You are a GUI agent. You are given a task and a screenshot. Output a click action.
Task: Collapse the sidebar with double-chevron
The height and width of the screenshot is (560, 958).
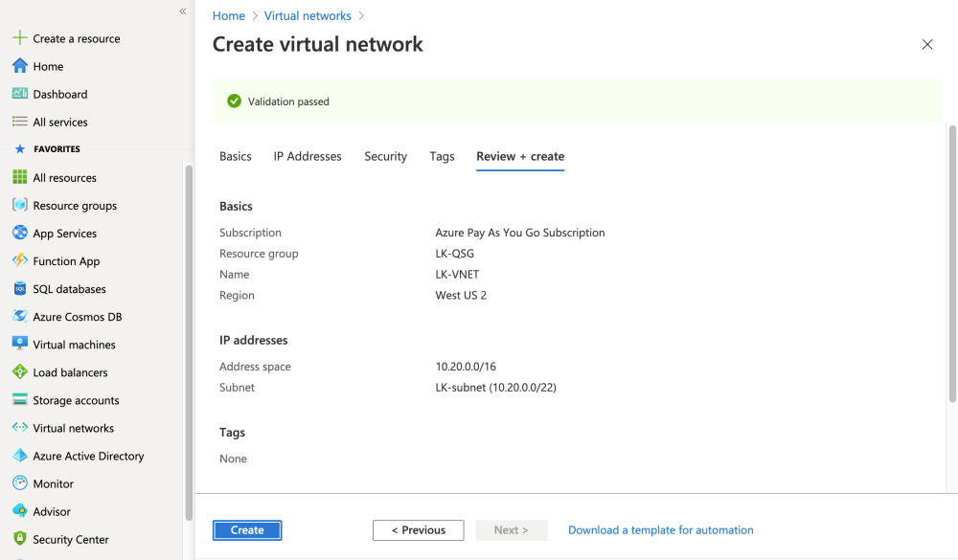(x=182, y=11)
